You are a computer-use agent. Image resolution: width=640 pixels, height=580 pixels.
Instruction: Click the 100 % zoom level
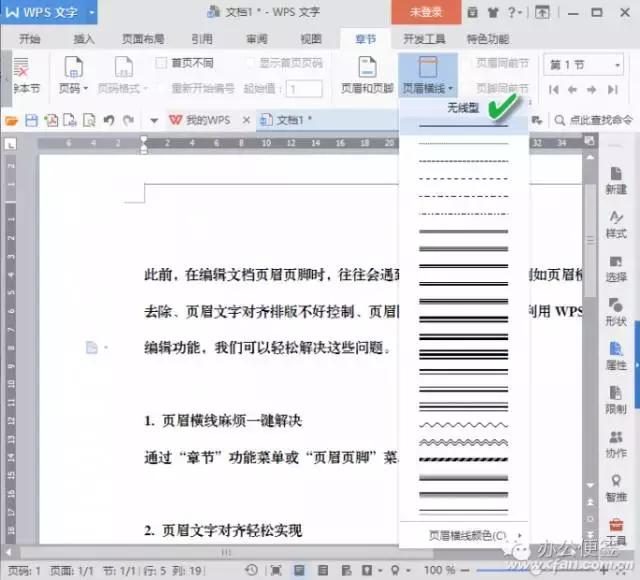(x=439, y=570)
